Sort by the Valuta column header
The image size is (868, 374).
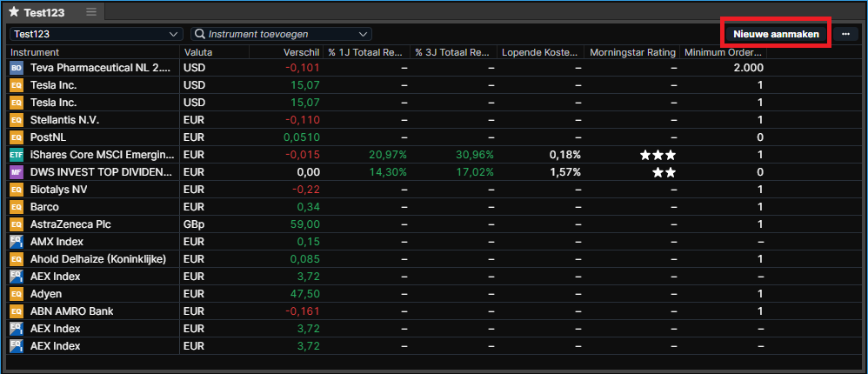coord(198,52)
